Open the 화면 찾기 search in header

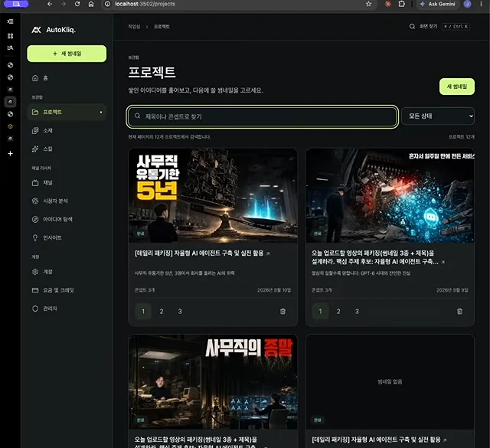click(x=439, y=27)
